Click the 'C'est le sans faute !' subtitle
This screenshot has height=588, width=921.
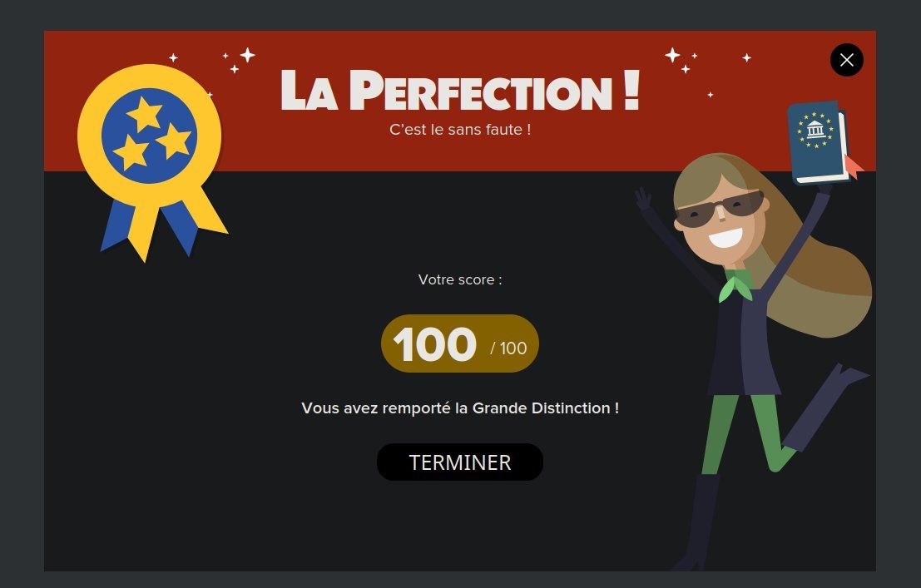460,130
